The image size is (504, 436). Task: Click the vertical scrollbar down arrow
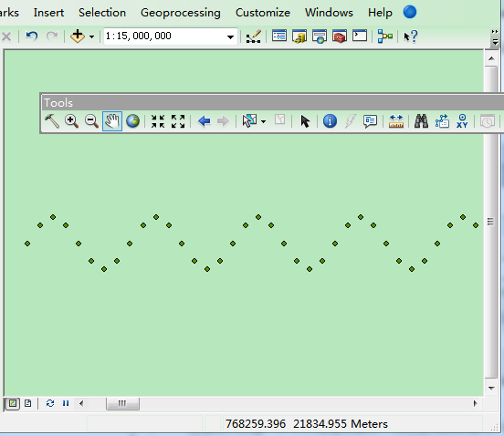click(x=491, y=389)
